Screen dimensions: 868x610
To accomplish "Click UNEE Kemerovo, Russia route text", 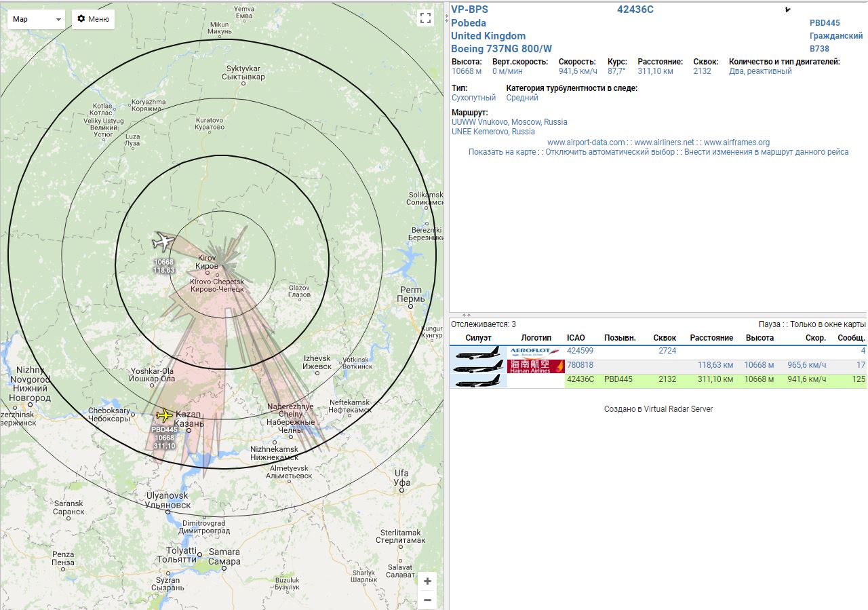I will tap(493, 132).
